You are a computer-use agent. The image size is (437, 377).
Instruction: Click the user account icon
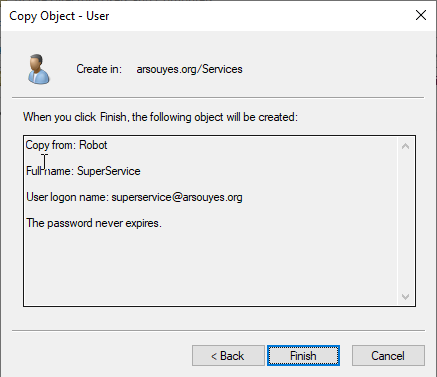pyautogui.click(x=39, y=69)
